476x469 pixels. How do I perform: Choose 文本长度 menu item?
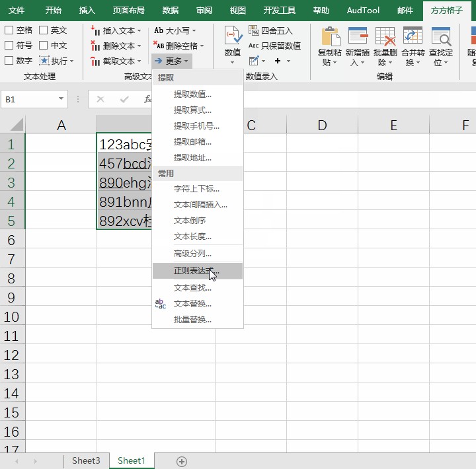(x=197, y=236)
